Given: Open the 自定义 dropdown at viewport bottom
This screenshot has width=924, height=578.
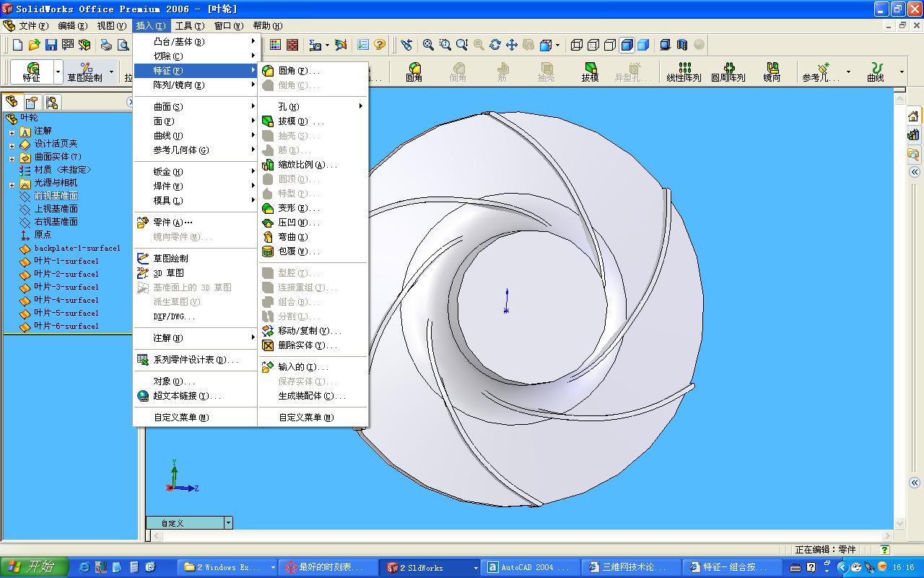Looking at the screenshot, I should point(228,522).
